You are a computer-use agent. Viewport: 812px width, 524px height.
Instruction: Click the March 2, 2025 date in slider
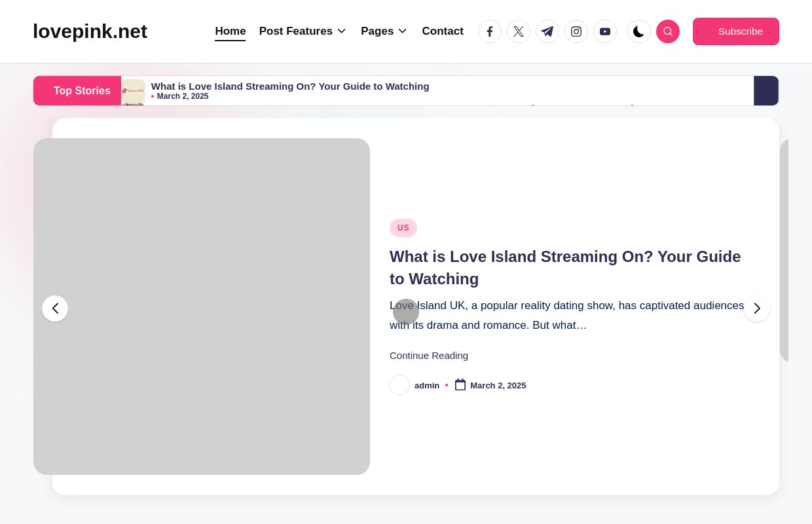(x=498, y=385)
